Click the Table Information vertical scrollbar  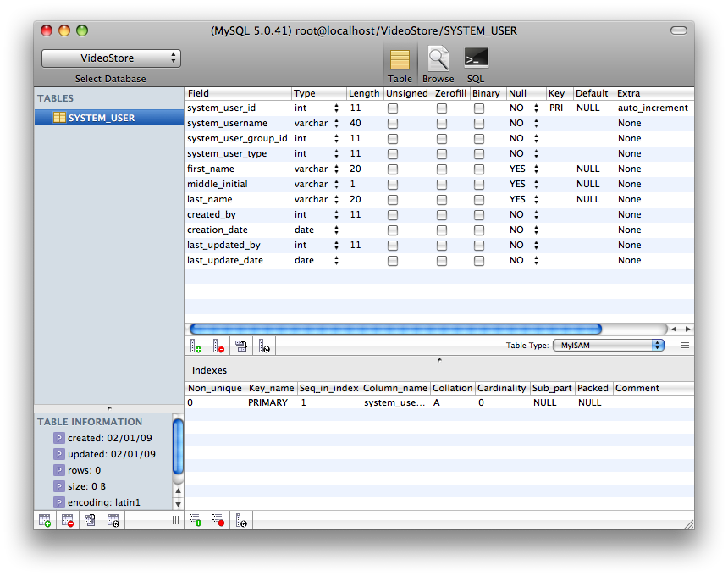pyautogui.click(x=178, y=446)
